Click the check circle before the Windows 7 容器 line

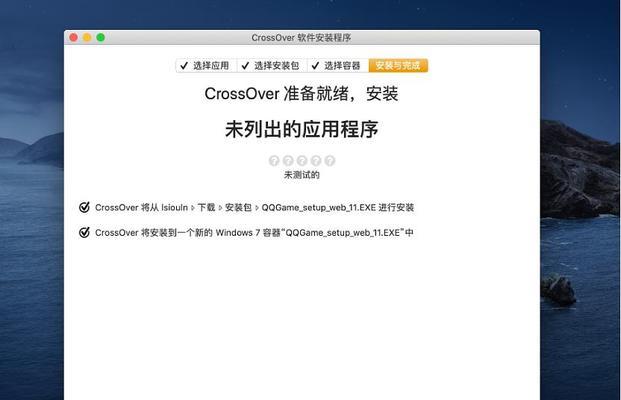click(84, 232)
